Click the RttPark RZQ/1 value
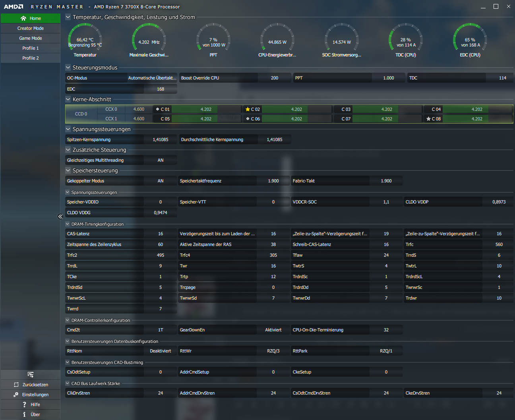 (x=386, y=351)
